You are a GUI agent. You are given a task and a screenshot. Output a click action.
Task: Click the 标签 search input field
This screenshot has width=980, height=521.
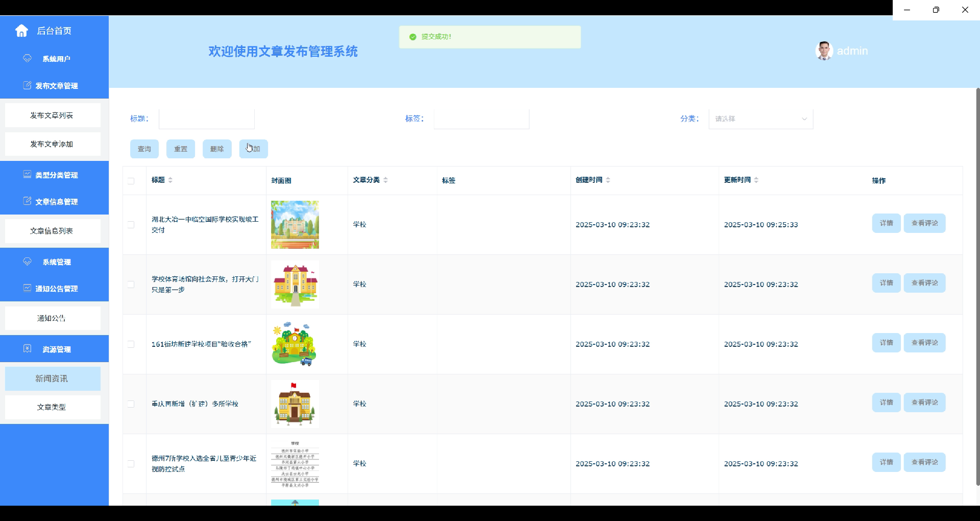[481, 119]
